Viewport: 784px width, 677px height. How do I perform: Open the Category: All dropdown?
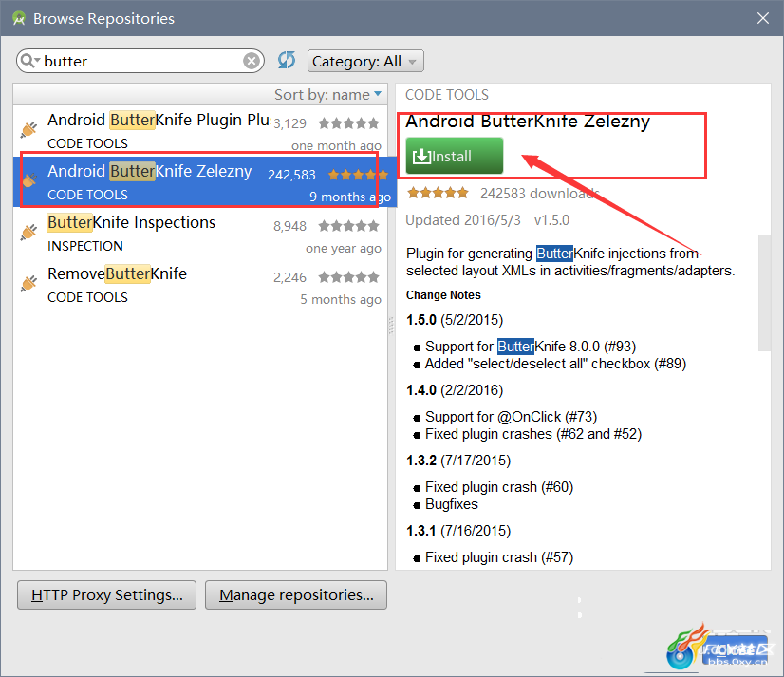click(x=365, y=61)
